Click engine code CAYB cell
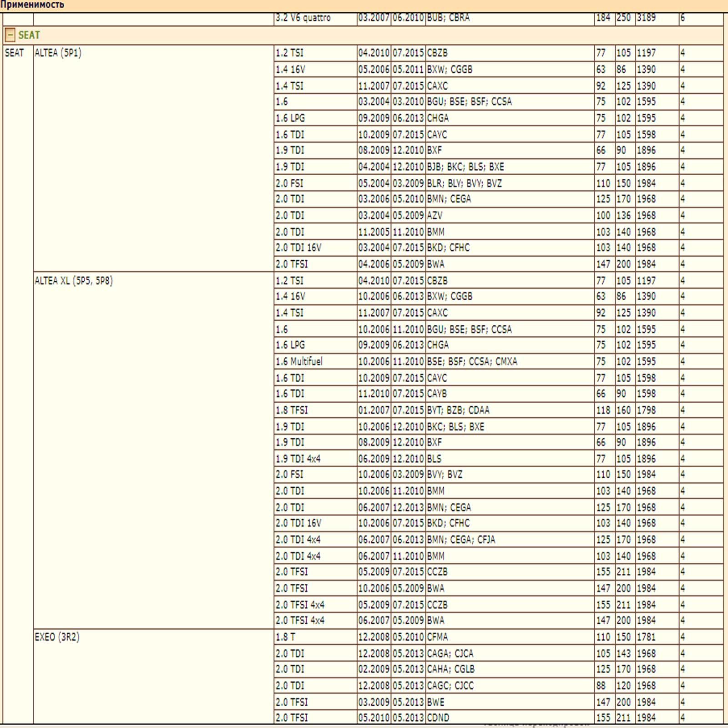Screen dimensions: 728x728 pos(437,394)
